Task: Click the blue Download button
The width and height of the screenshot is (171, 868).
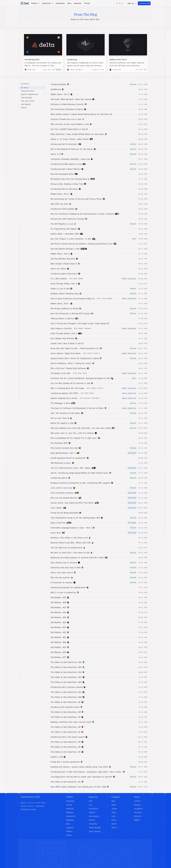Action: [x=144, y=3]
